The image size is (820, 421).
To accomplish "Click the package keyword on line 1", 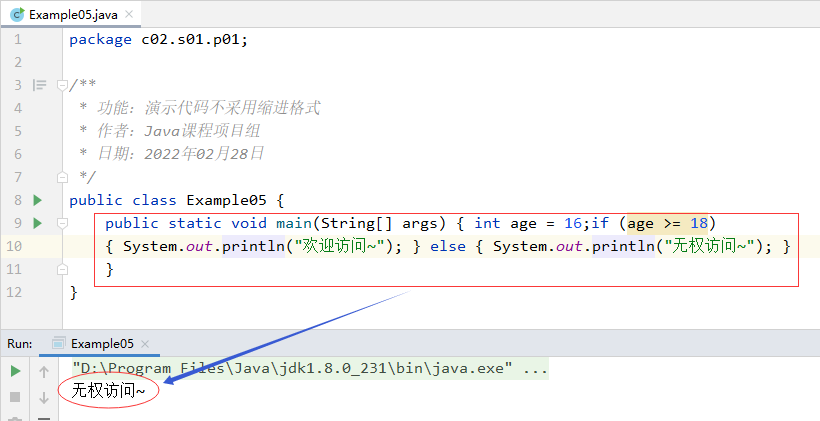I will click(x=100, y=40).
